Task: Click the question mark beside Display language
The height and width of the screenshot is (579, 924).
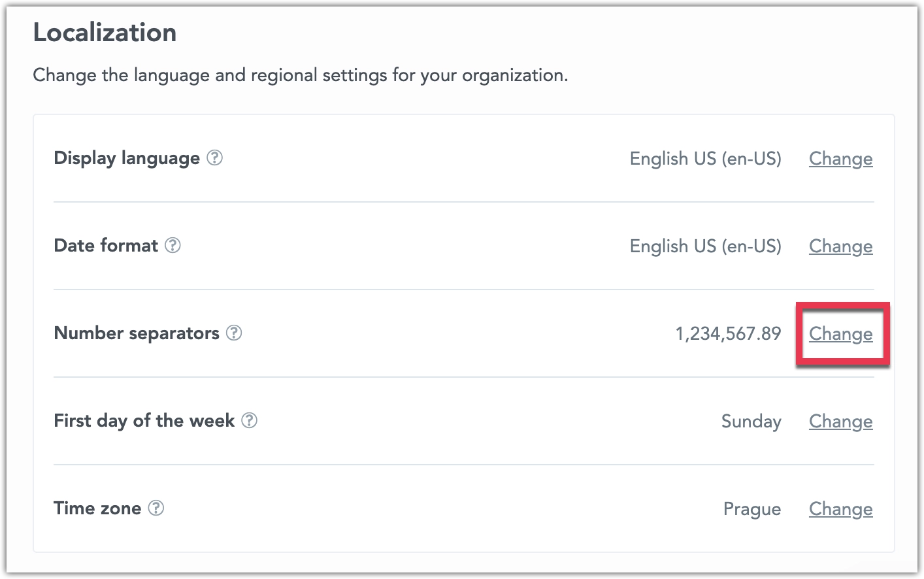Action: click(x=215, y=157)
